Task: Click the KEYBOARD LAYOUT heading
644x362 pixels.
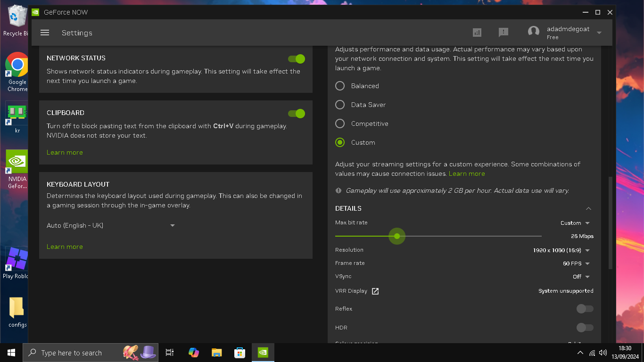Action: coord(78,185)
